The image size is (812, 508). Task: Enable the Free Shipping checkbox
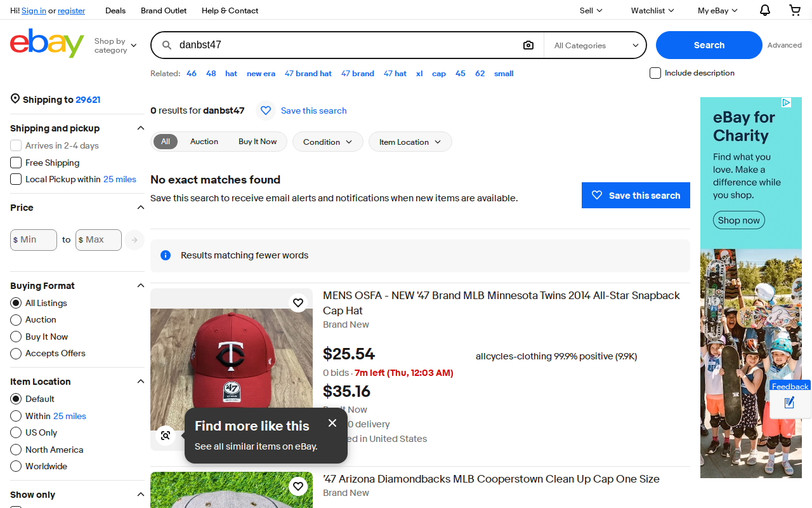16,163
